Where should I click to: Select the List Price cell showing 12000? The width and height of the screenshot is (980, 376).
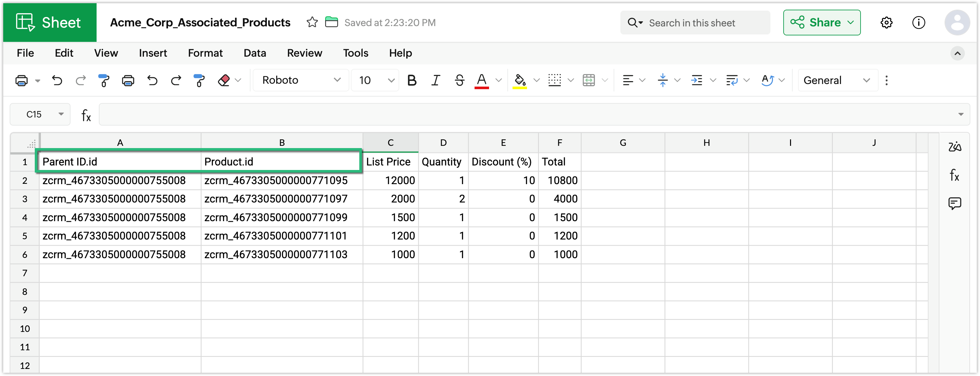coord(390,180)
